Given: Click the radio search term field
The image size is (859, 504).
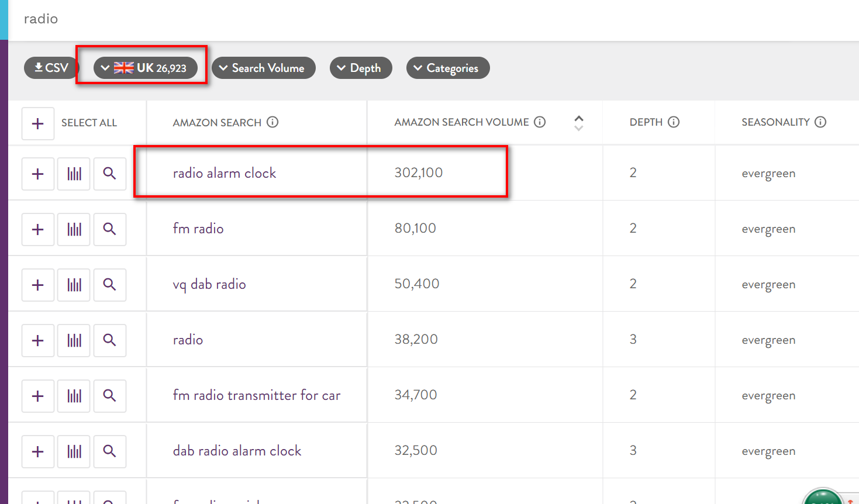Looking at the screenshot, I should (433, 19).
